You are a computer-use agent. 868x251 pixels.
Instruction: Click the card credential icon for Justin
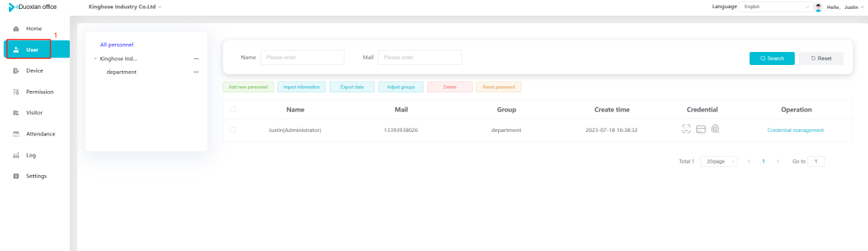coord(701,129)
